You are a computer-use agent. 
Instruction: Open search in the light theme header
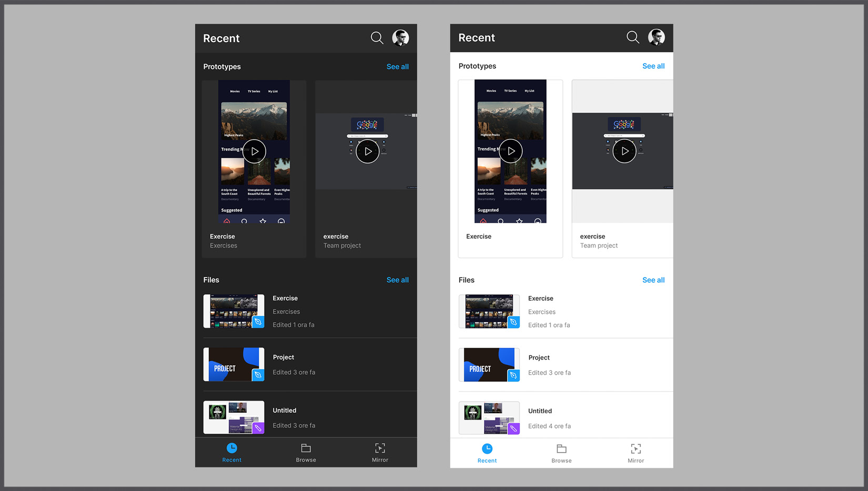coord(632,37)
